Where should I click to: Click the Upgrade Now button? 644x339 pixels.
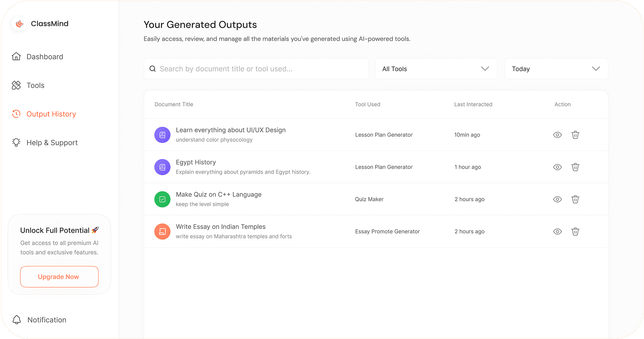59,277
